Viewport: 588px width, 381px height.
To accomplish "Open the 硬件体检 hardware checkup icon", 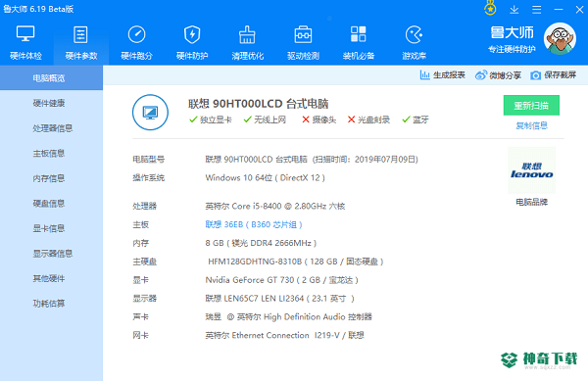I will pyautogui.click(x=25, y=34).
